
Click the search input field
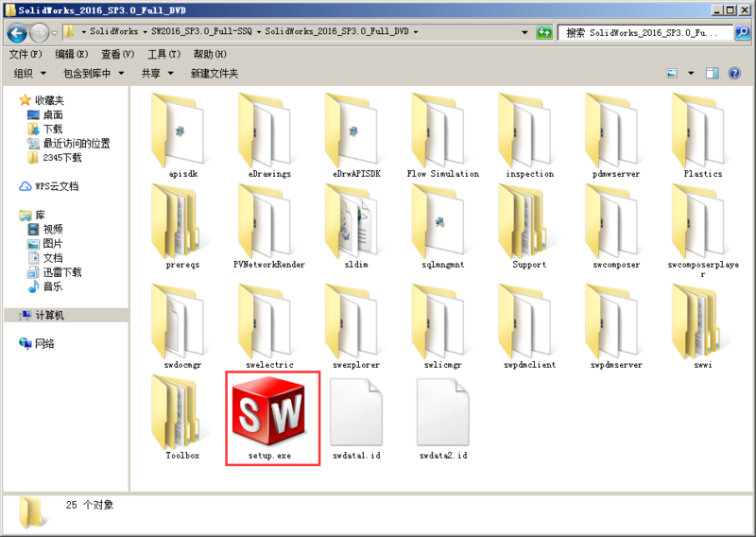652,32
